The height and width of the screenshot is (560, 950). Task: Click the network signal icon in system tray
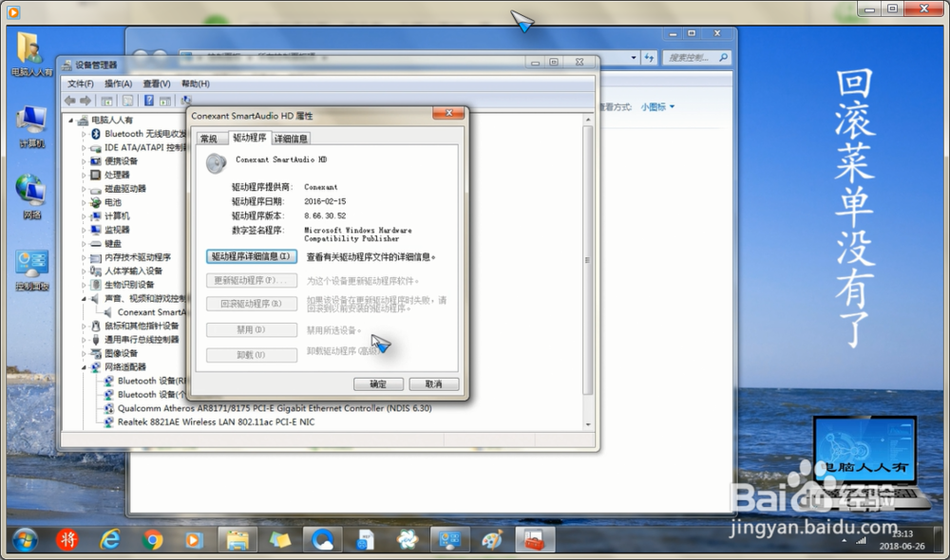tap(861, 540)
